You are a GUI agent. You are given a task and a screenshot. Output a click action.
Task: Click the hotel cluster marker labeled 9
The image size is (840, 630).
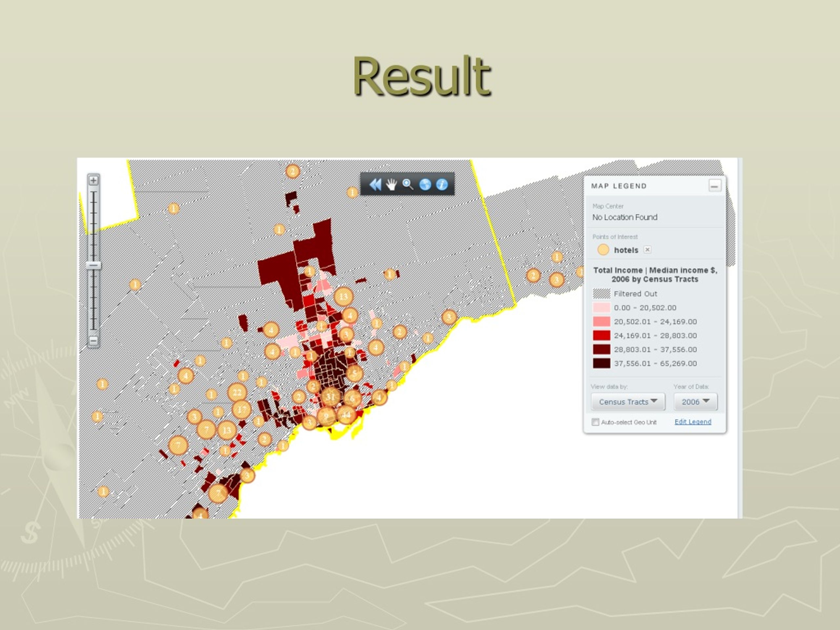[x=326, y=417]
